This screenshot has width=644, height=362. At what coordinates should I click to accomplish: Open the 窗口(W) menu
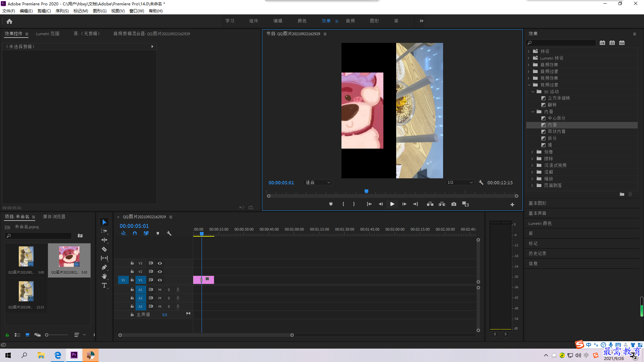click(137, 11)
